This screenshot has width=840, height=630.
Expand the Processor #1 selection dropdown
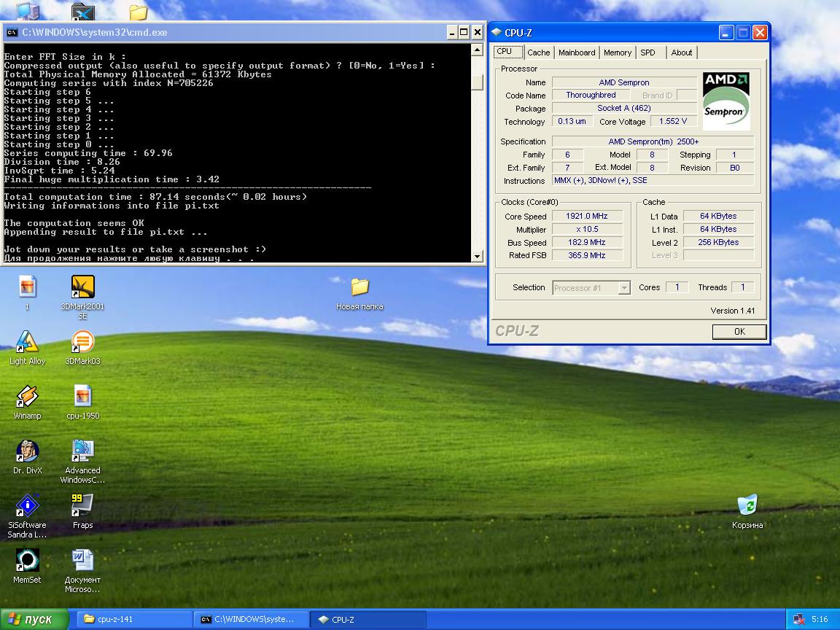[624, 288]
